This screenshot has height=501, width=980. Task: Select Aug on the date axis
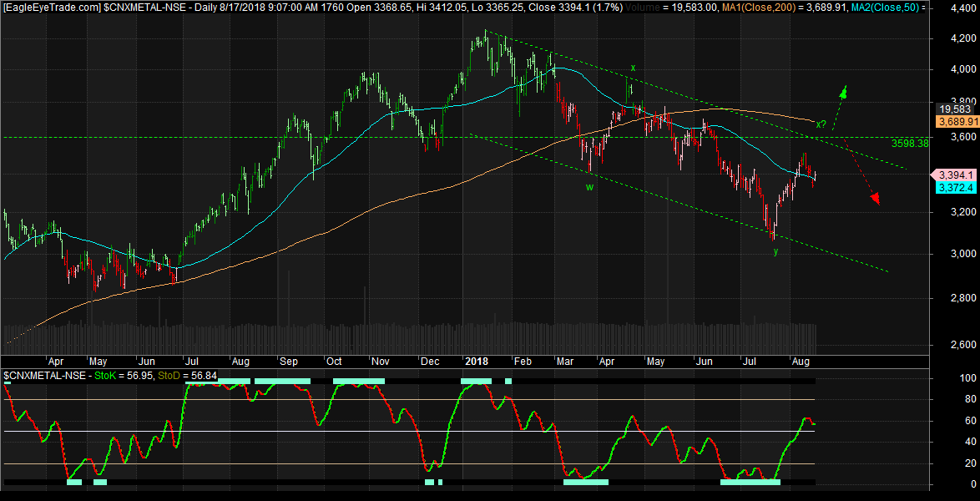click(801, 362)
